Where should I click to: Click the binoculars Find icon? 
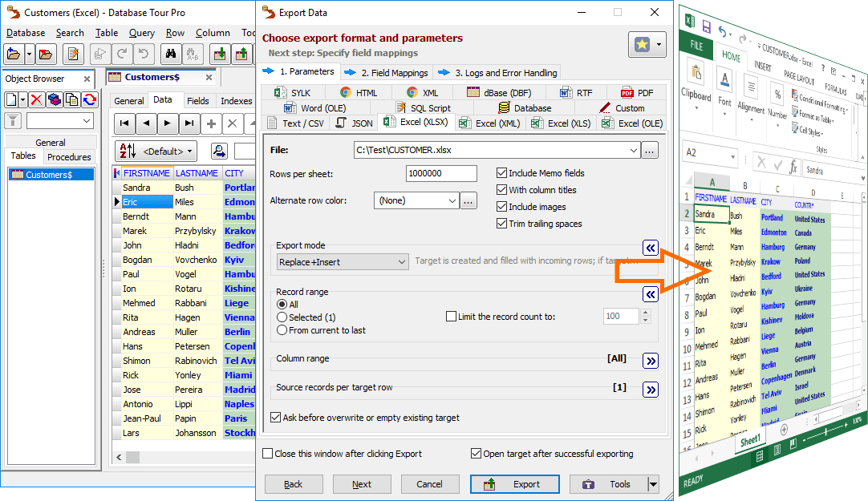pos(170,55)
